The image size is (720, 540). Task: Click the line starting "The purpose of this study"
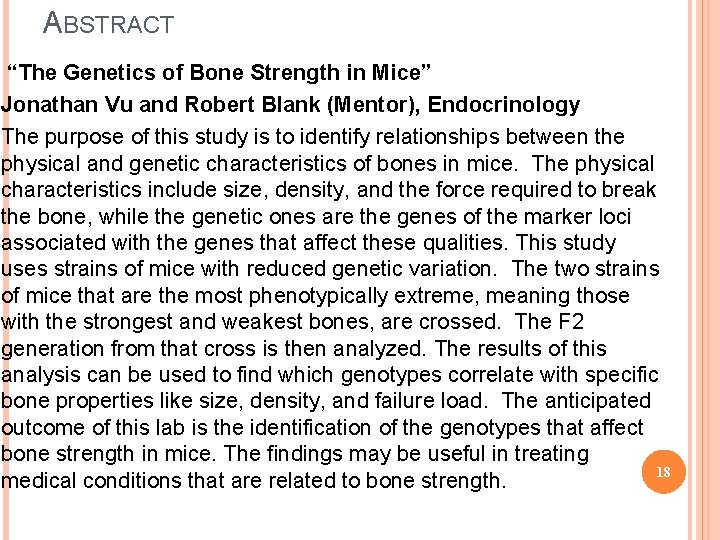pos(312,137)
